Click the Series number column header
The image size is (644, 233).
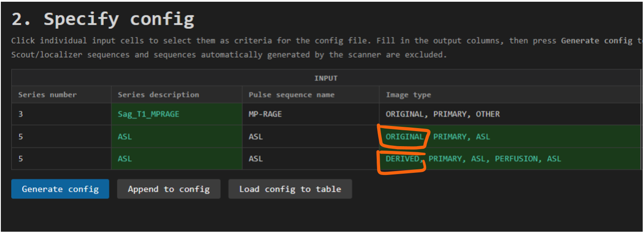(x=47, y=95)
